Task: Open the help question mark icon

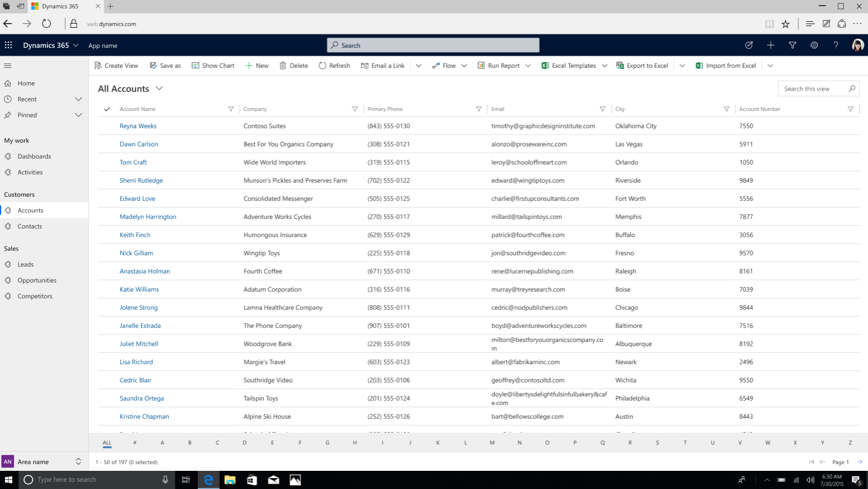Action: 836,45
